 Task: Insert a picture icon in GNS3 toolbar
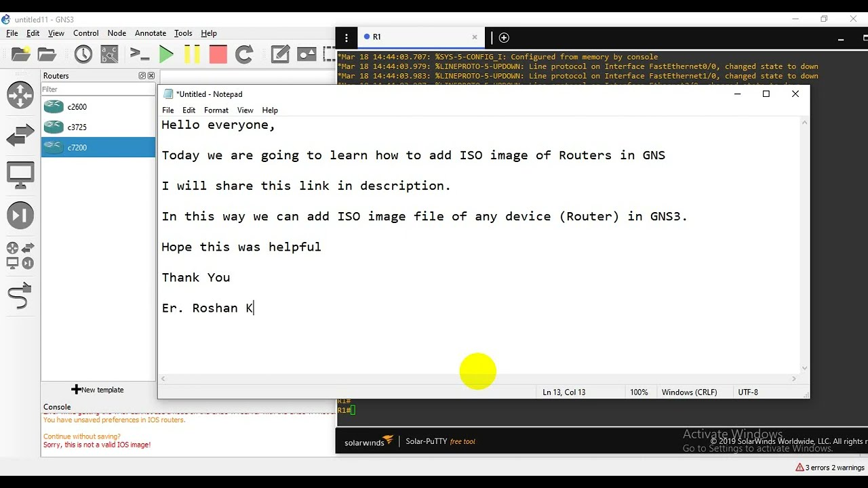click(x=307, y=54)
